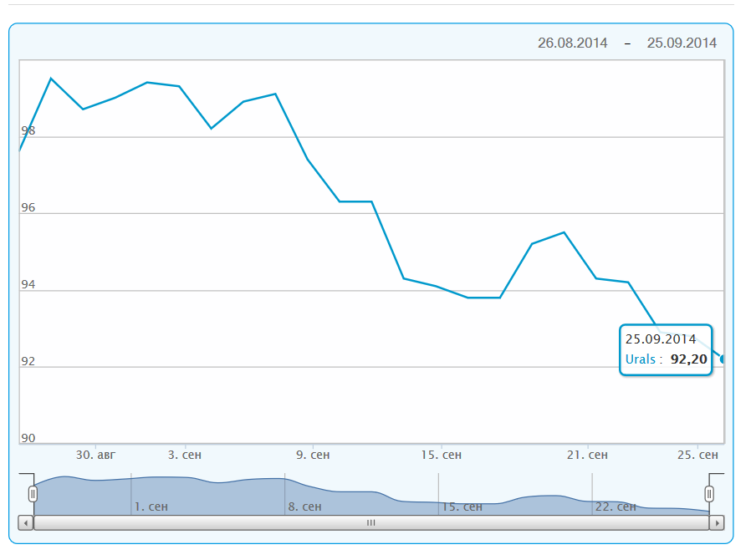This screenshot has height=560, width=751.
Task: Click the left range handle of the navigator
Action: [x=33, y=493]
